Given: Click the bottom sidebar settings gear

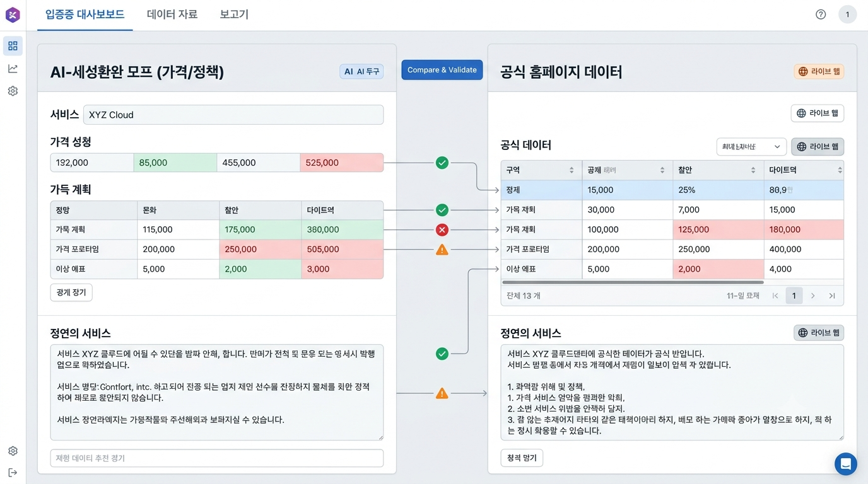Looking at the screenshot, I should pyautogui.click(x=13, y=451).
